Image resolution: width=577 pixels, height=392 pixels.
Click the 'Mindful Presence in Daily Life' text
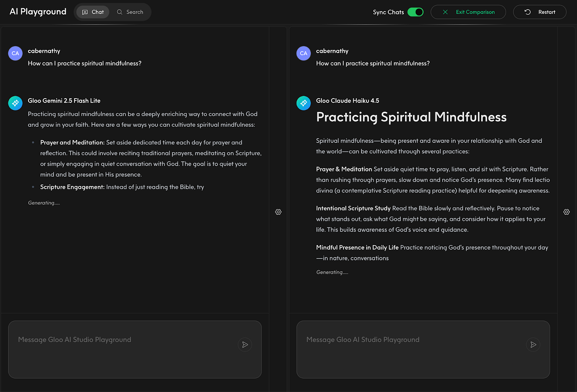(x=357, y=247)
